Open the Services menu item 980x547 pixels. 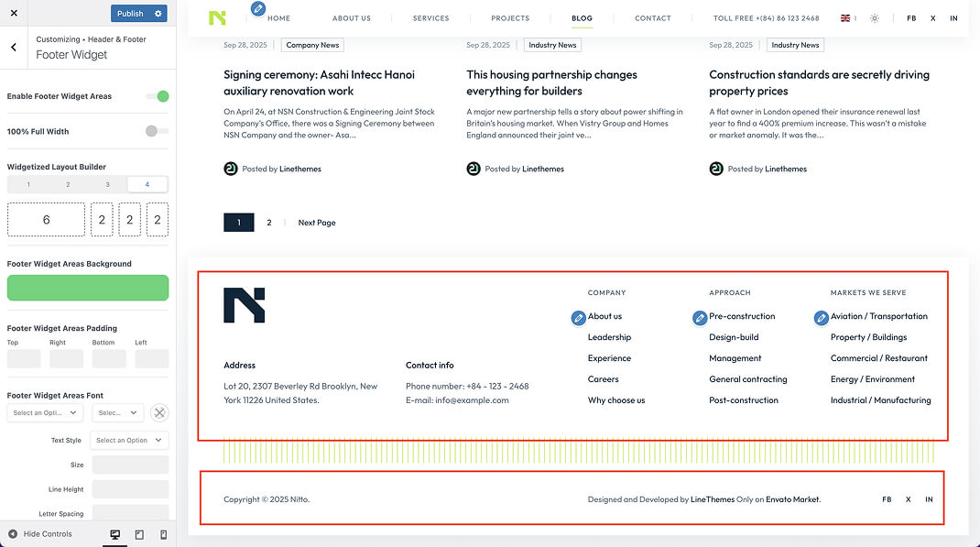click(430, 18)
